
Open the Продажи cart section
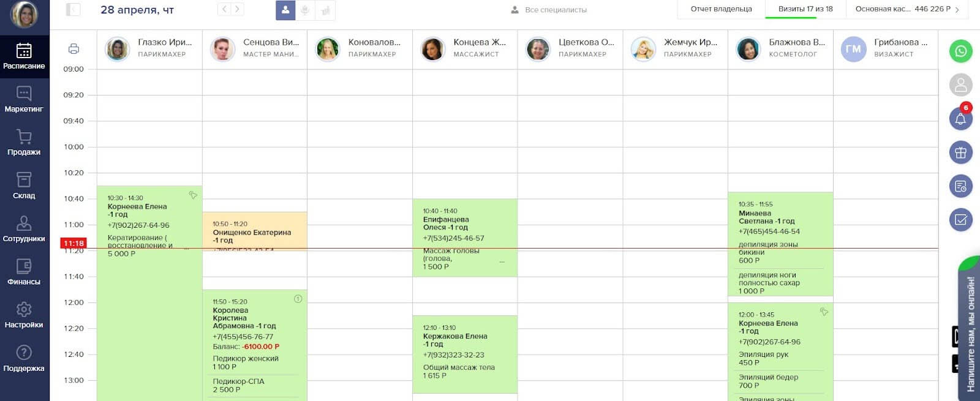coord(24,143)
